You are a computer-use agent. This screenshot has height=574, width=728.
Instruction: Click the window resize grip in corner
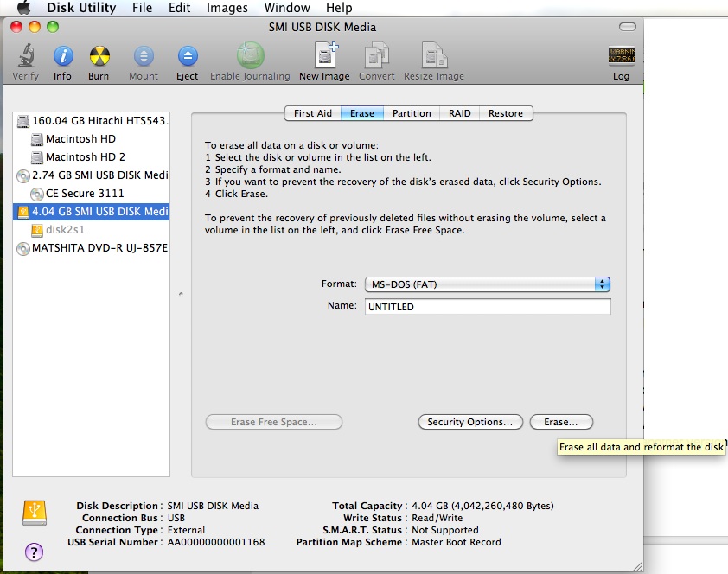pyautogui.click(x=637, y=565)
